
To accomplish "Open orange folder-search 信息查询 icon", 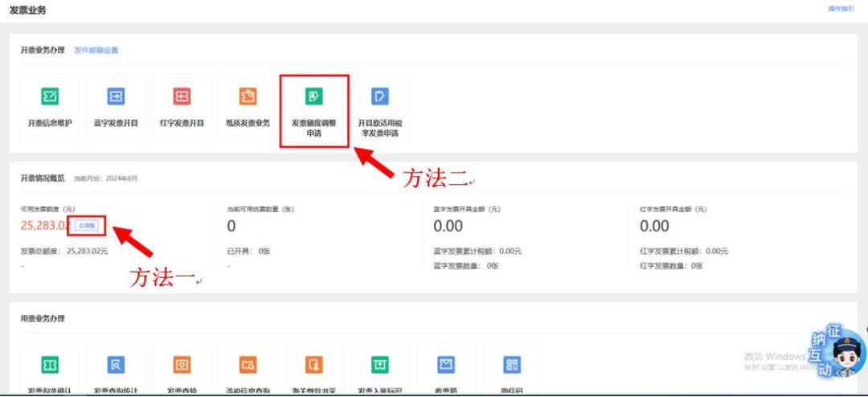I will tap(248, 365).
